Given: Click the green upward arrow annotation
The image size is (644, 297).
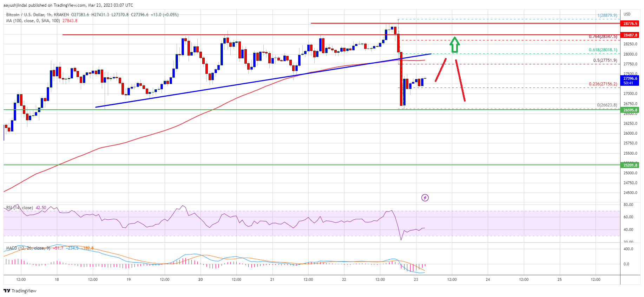Looking at the screenshot, I should coord(455,45).
